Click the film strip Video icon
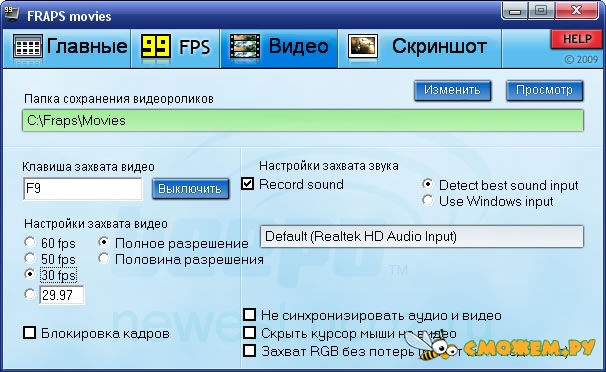This screenshot has height=372, width=606. pos(244,47)
